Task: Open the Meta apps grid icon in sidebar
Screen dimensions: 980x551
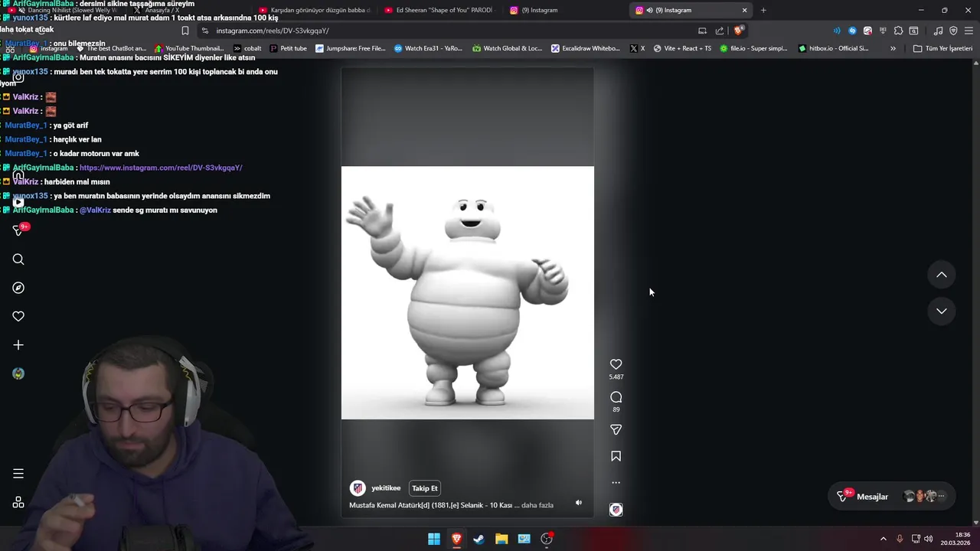Action: coord(18,503)
